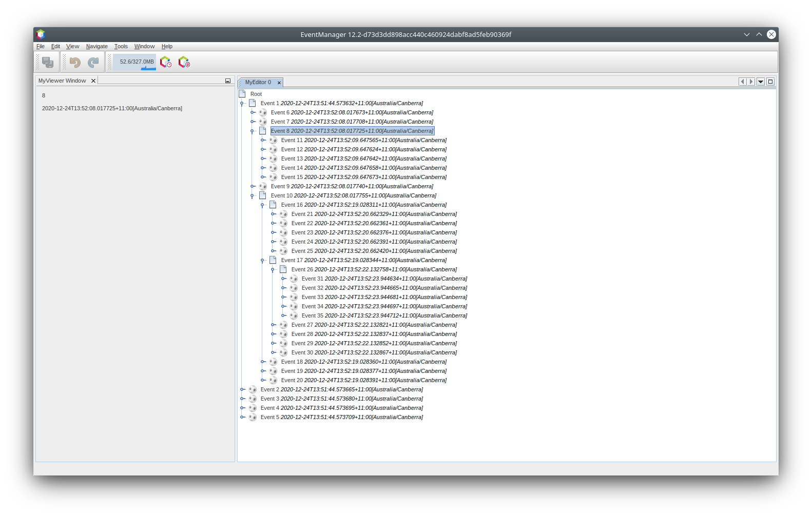Click the profiler icon with stop badge

click(184, 62)
